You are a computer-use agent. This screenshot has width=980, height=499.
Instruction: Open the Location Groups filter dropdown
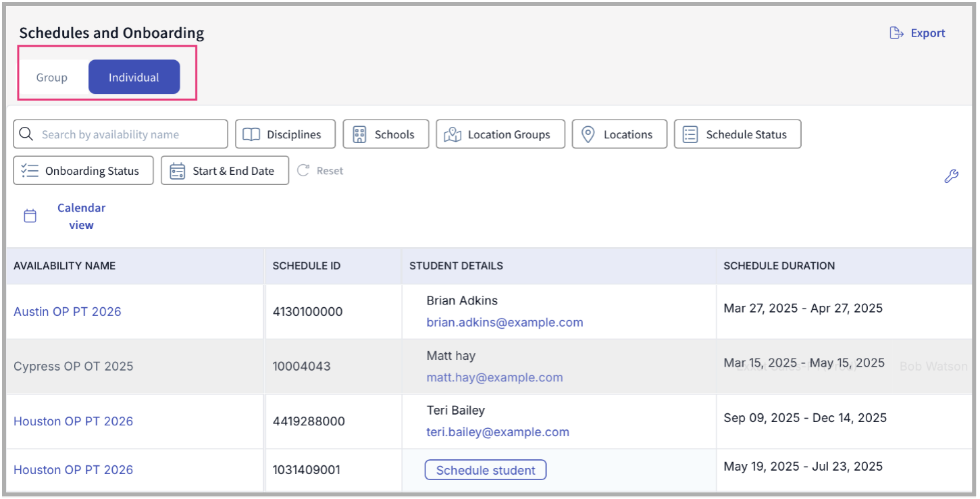[x=500, y=134]
